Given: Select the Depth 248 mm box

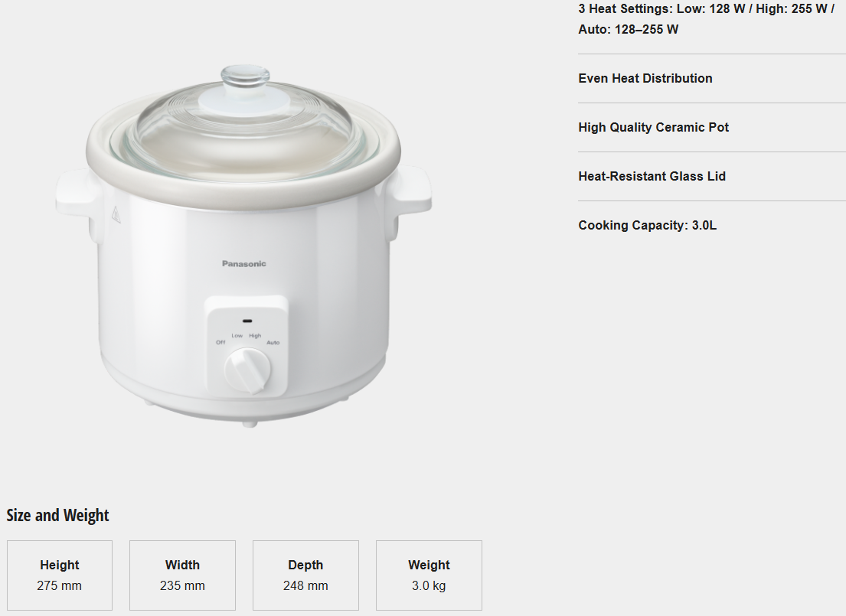Looking at the screenshot, I should pos(305,575).
